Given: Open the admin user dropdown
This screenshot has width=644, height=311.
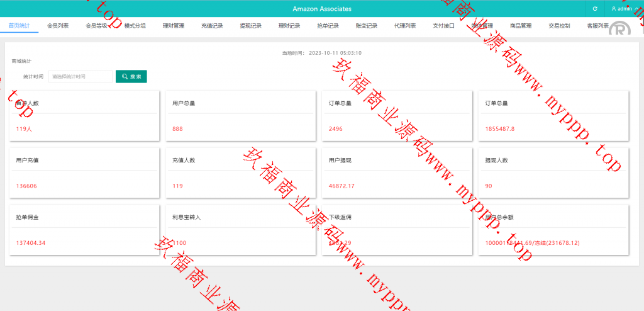Looking at the screenshot, I should coord(624,9).
